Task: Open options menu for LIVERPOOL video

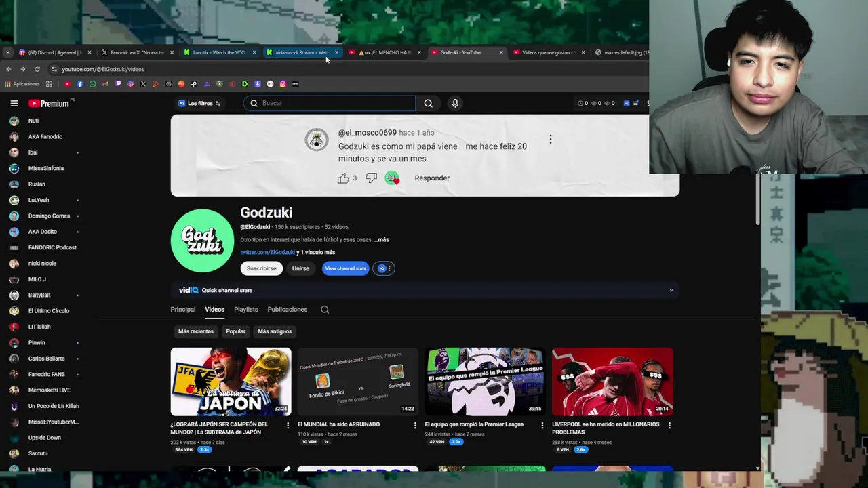Action: (669, 426)
